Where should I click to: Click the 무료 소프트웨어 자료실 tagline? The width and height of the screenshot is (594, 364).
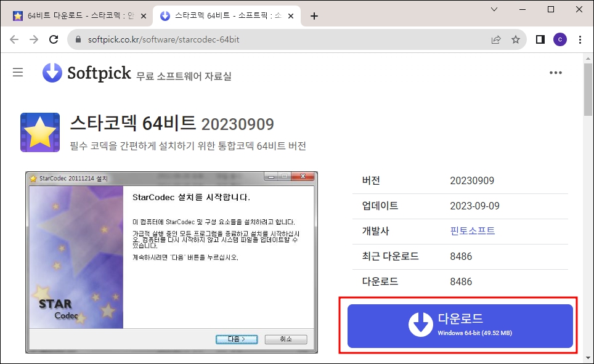coord(184,76)
